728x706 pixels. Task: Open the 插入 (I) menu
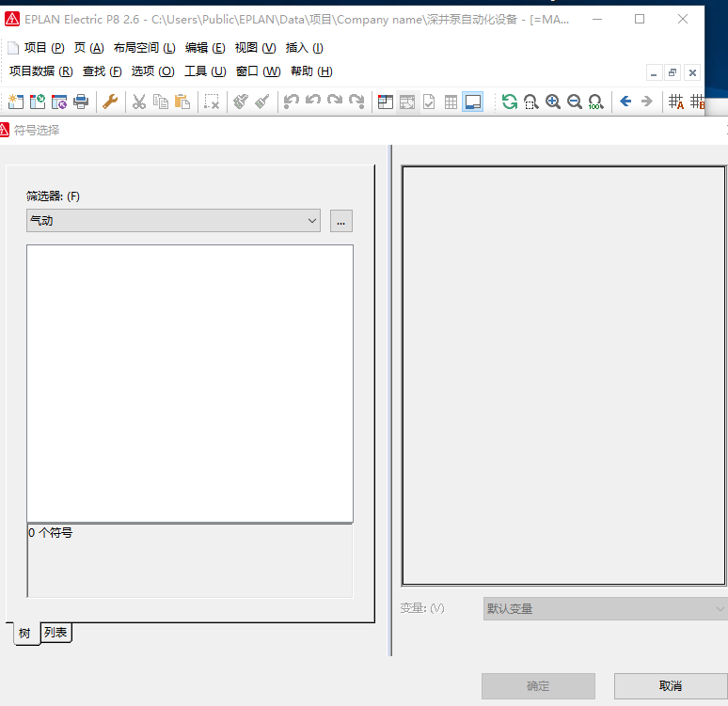[x=304, y=48]
